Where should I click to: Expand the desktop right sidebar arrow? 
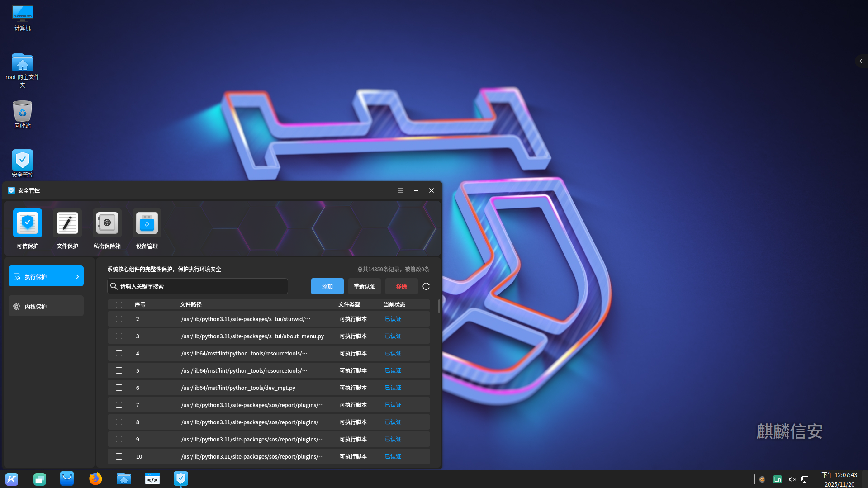[860, 61]
